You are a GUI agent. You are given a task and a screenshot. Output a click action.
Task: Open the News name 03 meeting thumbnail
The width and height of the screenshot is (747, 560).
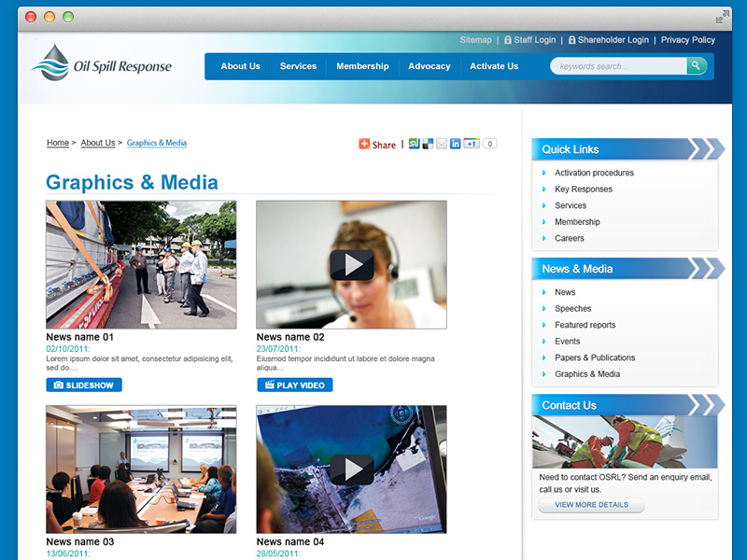click(141, 469)
